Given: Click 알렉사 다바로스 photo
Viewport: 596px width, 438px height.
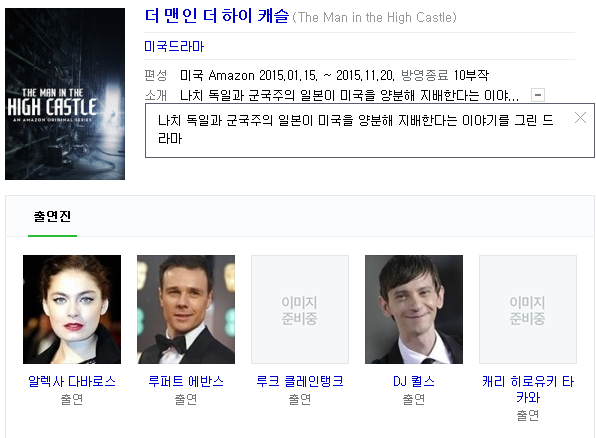Looking at the screenshot, I should pos(72,309).
